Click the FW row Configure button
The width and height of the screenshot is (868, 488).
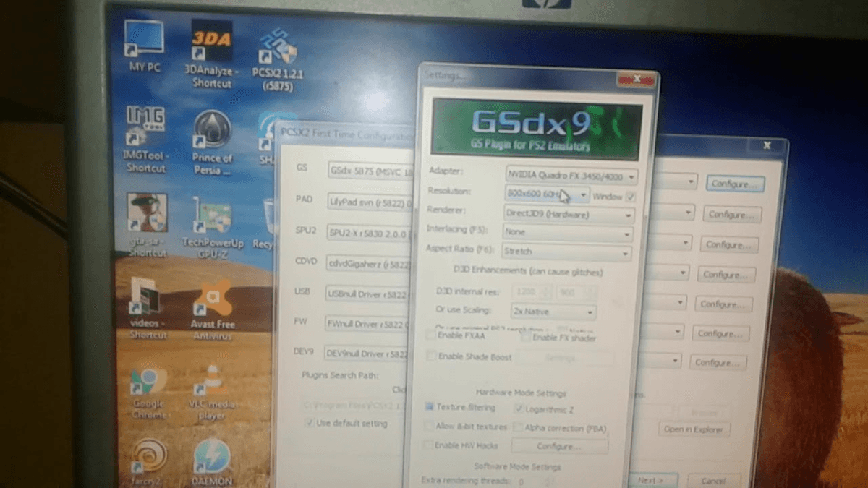pos(720,334)
